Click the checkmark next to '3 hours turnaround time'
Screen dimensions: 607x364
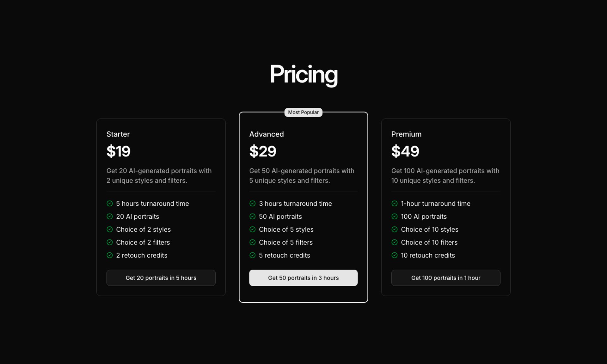[252, 203]
